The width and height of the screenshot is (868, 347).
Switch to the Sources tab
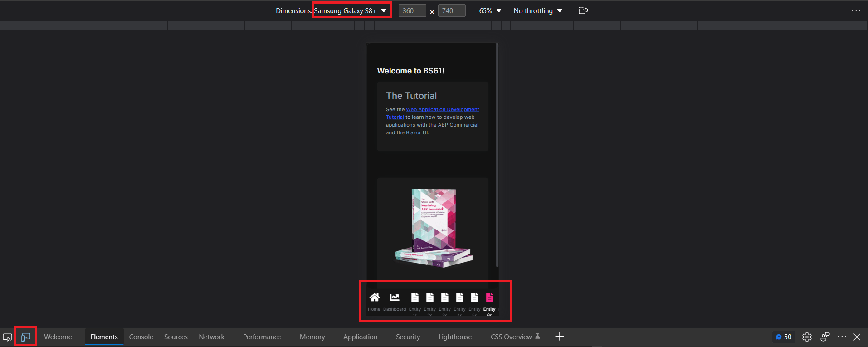pos(176,337)
